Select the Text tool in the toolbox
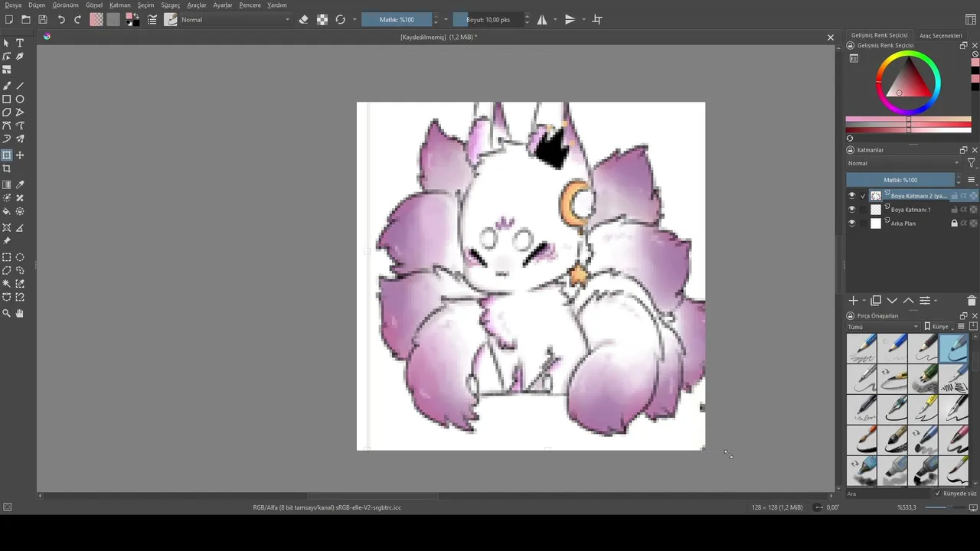This screenshot has height=551, width=980. click(20, 44)
